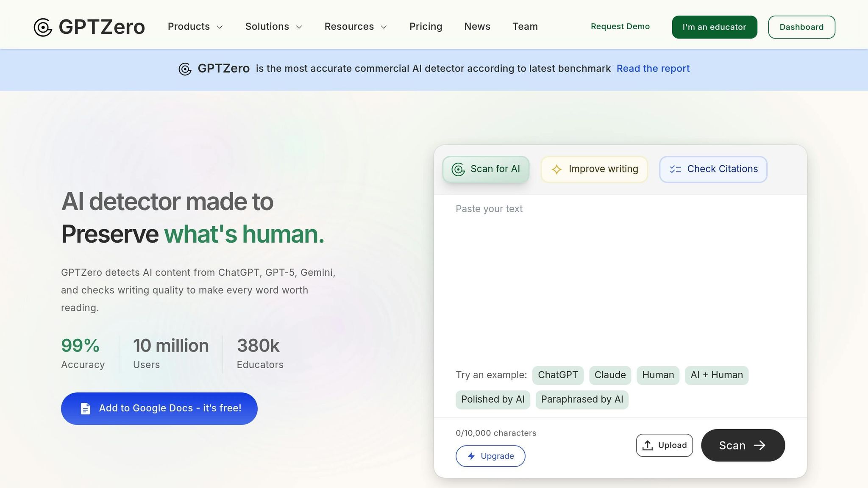
Task: Click the lightning bolt Upgrade icon
Action: [471, 456]
